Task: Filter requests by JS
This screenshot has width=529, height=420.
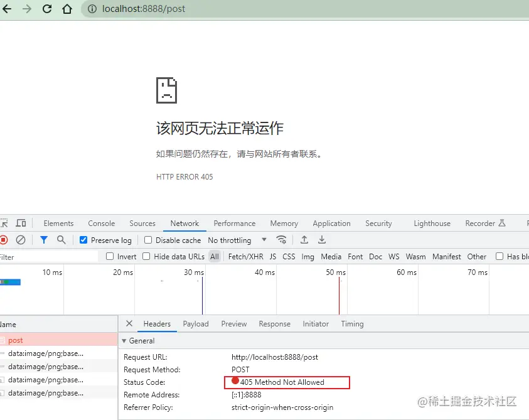Action: point(272,257)
